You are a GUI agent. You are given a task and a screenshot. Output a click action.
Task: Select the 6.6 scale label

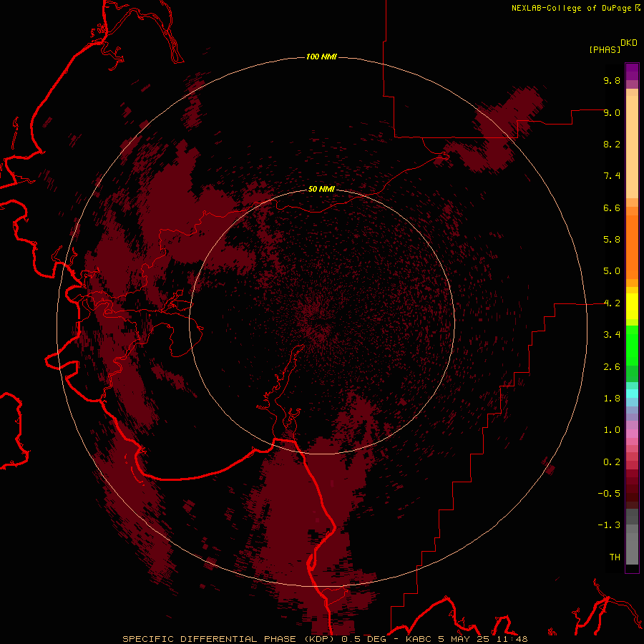click(612, 208)
